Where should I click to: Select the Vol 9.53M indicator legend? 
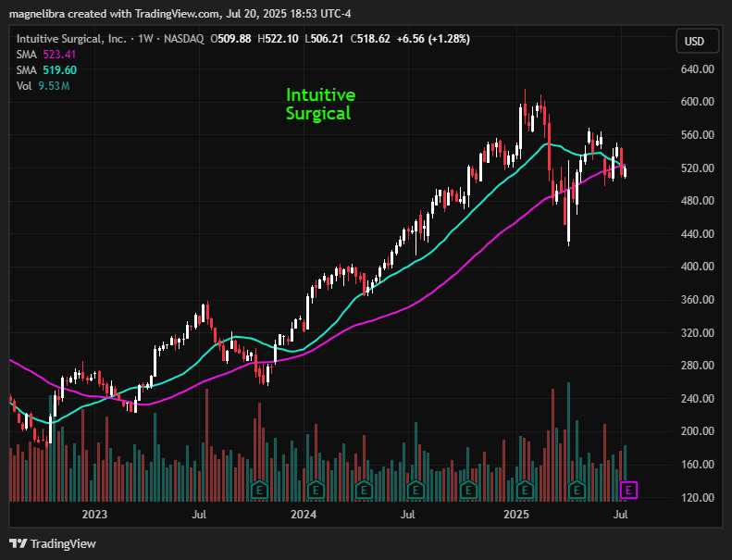tap(43, 86)
